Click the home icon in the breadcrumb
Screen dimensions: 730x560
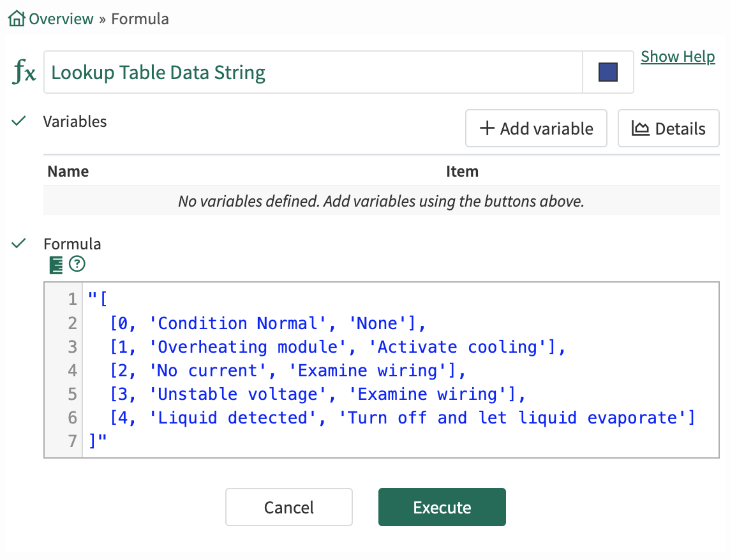point(17,19)
